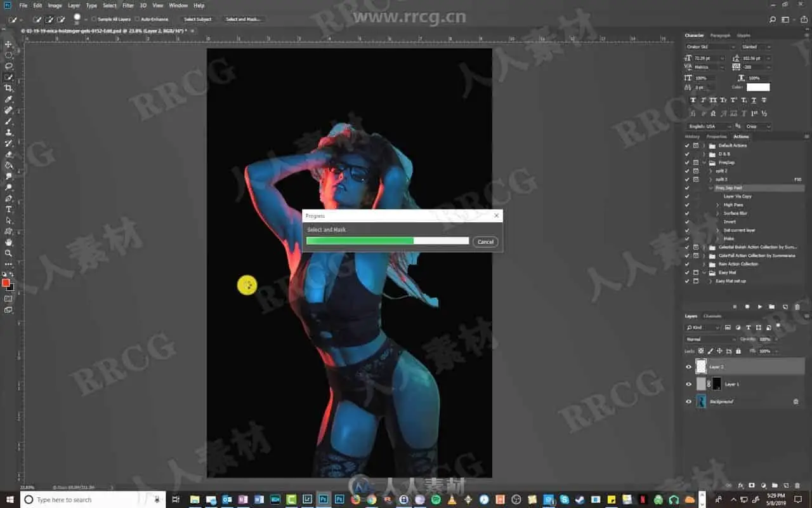The height and width of the screenshot is (508, 812).
Task: Select the Elliptical Marquee tool
Action: [9, 55]
